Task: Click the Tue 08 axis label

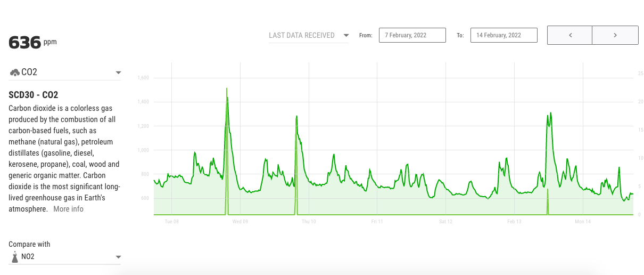Action: pyautogui.click(x=171, y=221)
